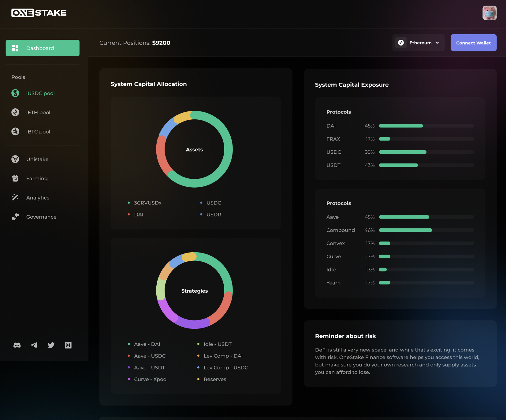
Task: Click the iUSDC pool coin icon
Action: (x=15, y=93)
